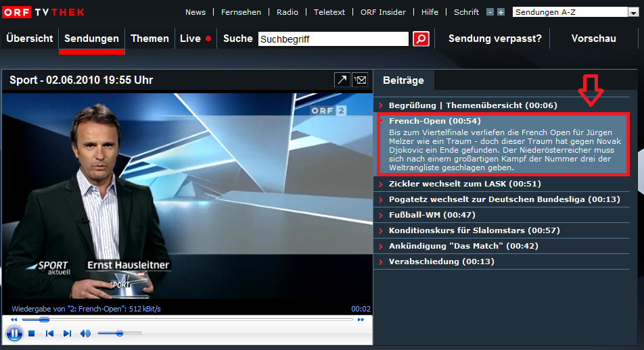The width and height of the screenshot is (644, 350).
Task: Play the Verabschiedung (00:13) clip
Action: tap(442, 261)
